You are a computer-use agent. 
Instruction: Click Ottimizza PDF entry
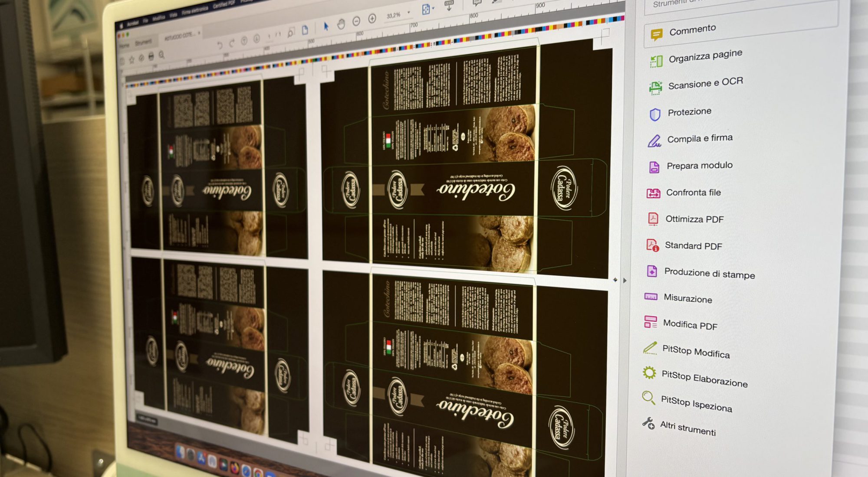coord(694,219)
